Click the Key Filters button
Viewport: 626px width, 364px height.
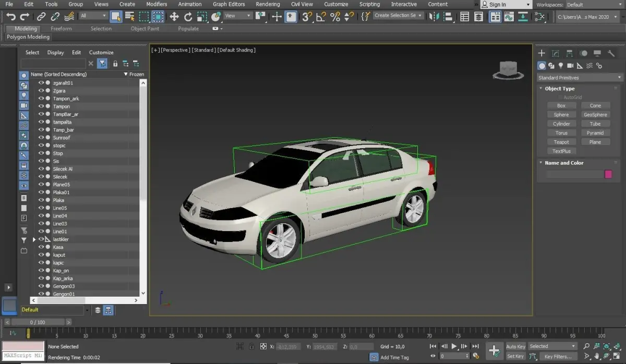click(x=558, y=357)
